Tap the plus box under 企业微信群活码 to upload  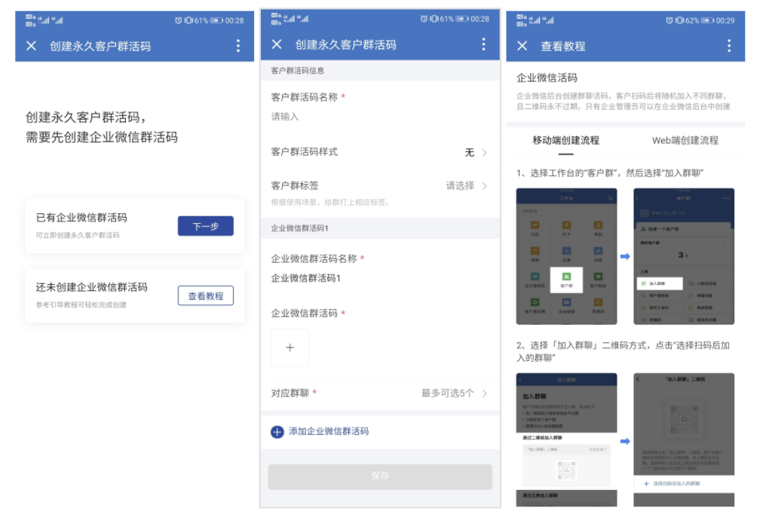(x=290, y=347)
